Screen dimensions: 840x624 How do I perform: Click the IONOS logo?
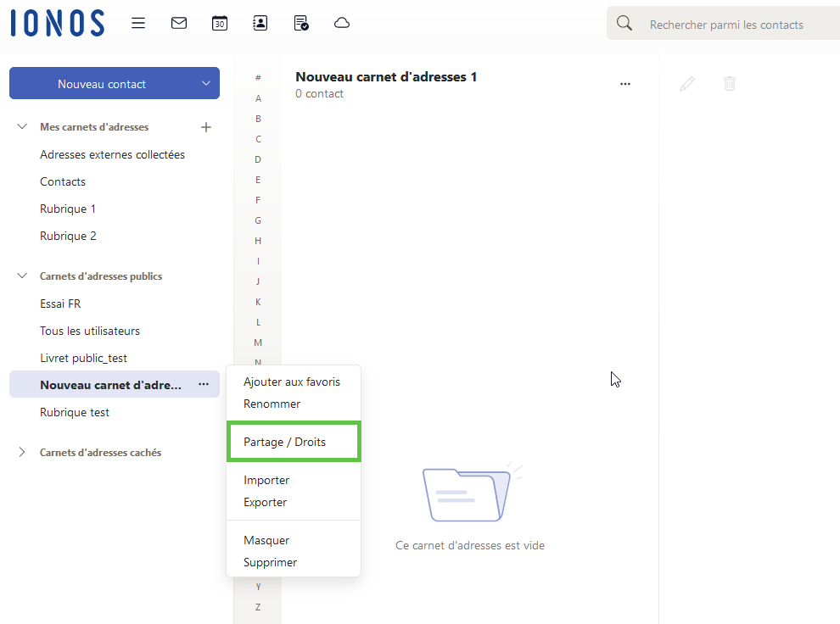point(58,23)
